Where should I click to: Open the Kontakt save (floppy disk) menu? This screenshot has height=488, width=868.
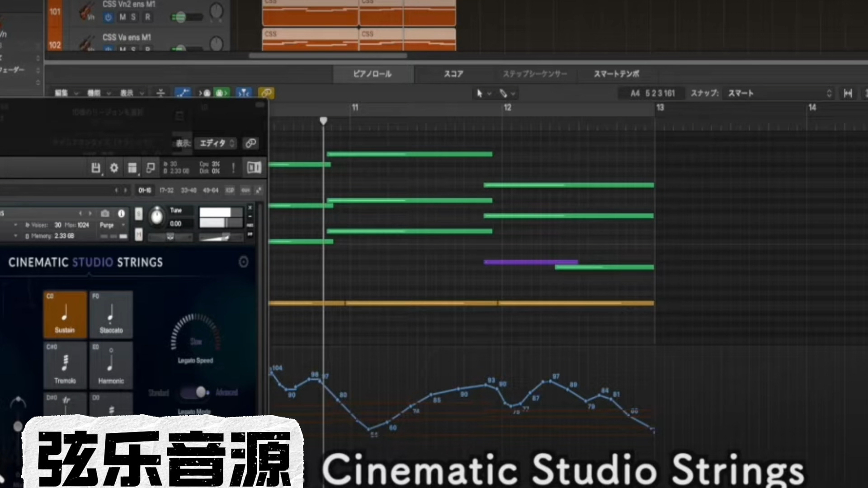pos(95,168)
